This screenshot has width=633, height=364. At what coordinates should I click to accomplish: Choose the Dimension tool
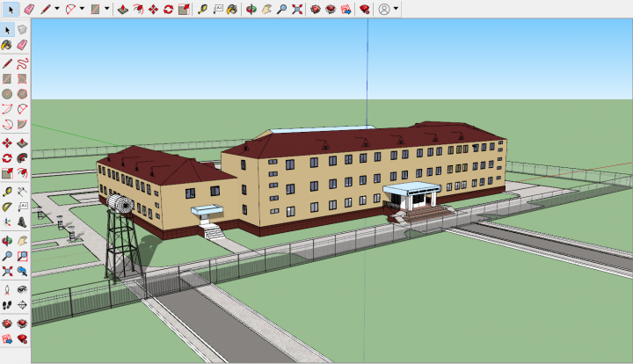(22, 192)
